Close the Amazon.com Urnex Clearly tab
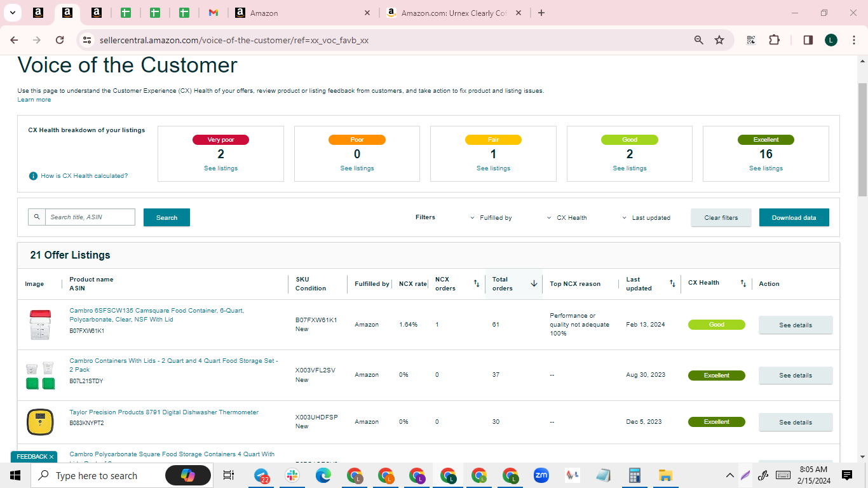868x488 pixels. 519,13
